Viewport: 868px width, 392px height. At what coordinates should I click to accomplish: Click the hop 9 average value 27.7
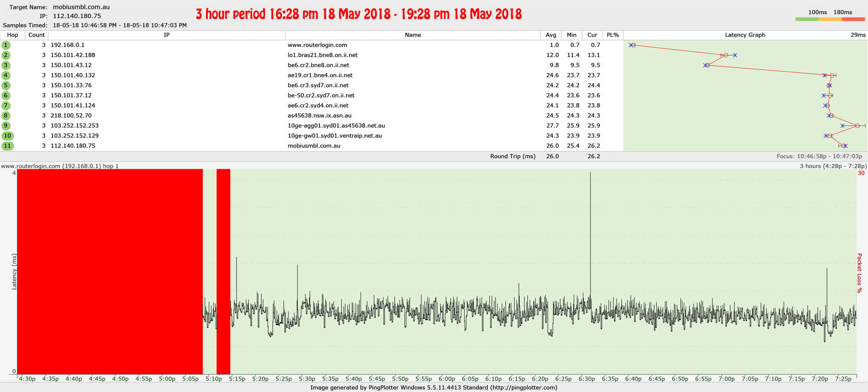coord(552,125)
